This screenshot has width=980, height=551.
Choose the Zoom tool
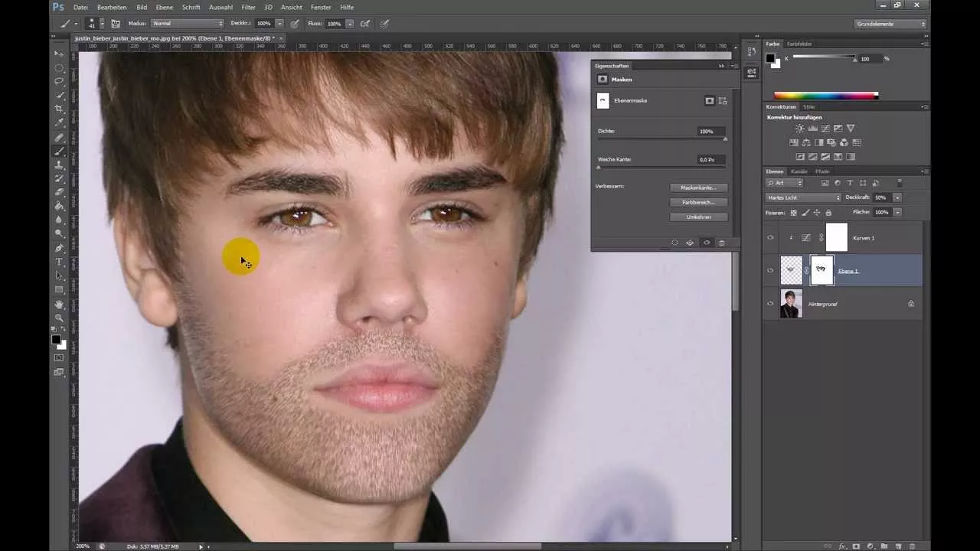point(58,317)
